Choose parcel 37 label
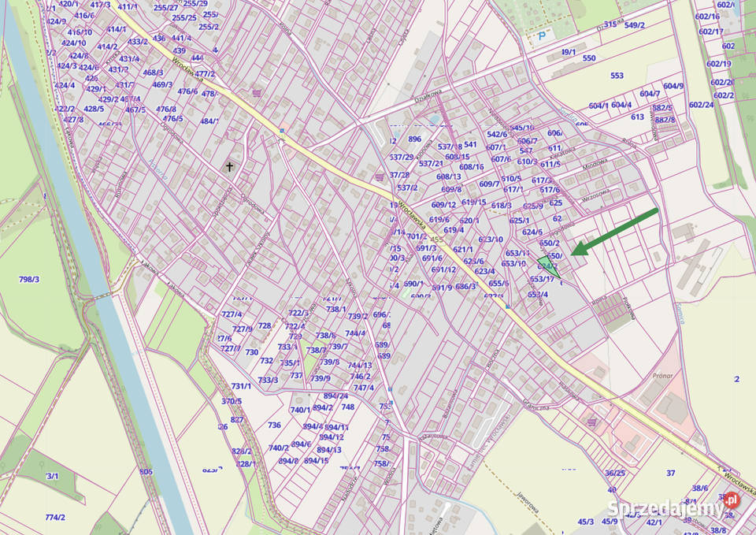The height and width of the screenshot is (535, 756). pyautogui.click(x=670, y=473)
